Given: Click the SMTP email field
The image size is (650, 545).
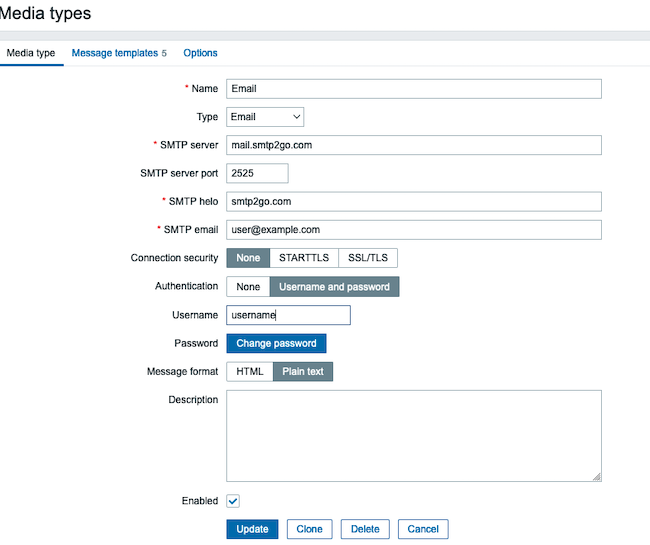Looking at the screenshot, I should point(414,230).
